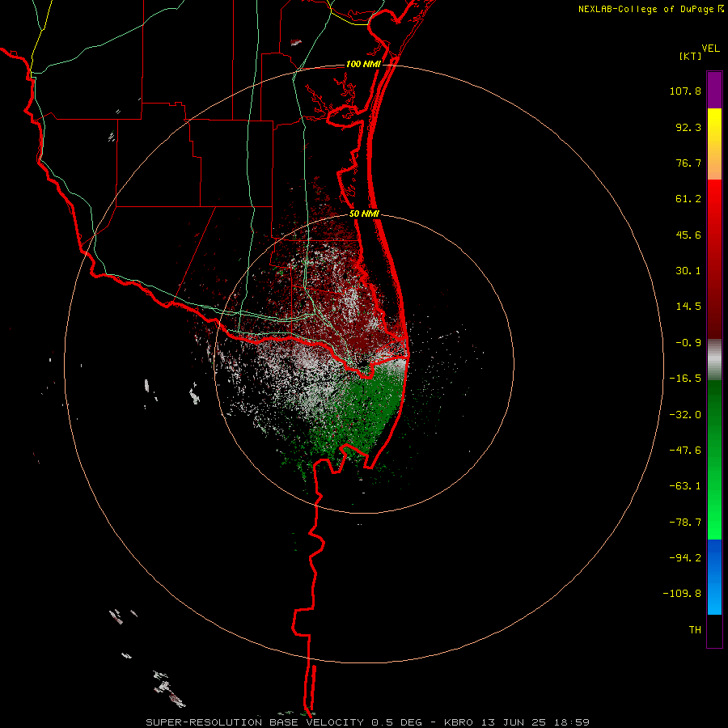Click the -63.1 legend value
Image resolution: width=728 pixels, height=728 pixels.
(x=685, y=486)
